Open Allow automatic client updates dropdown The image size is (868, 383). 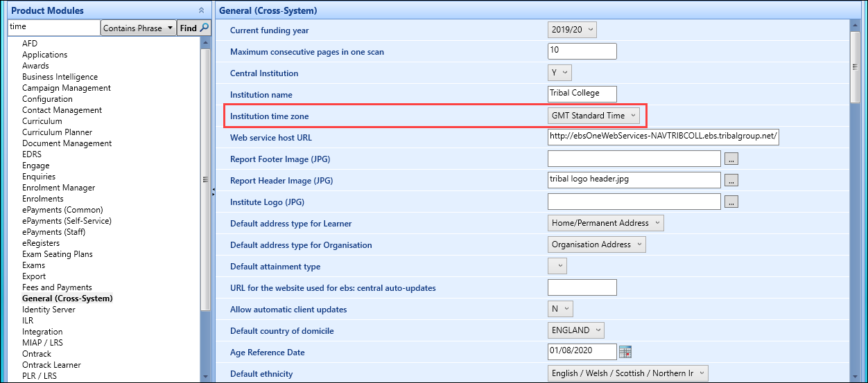click(560, 309)
